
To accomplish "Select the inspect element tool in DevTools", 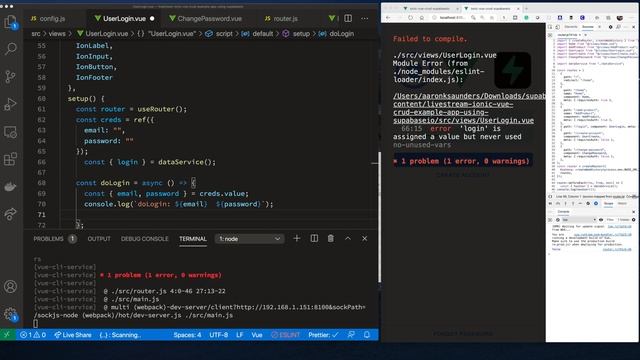I will pos(550,27).
